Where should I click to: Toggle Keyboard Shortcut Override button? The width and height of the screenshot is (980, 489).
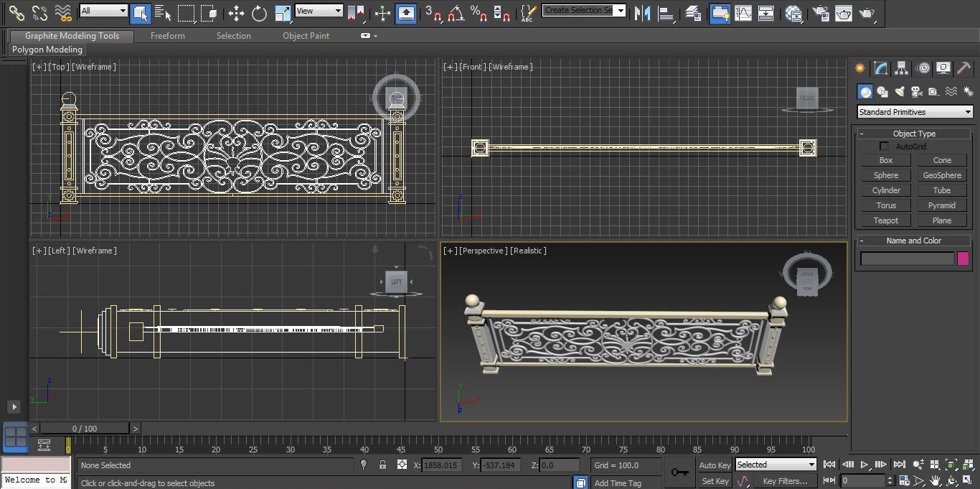pos(406,12)
